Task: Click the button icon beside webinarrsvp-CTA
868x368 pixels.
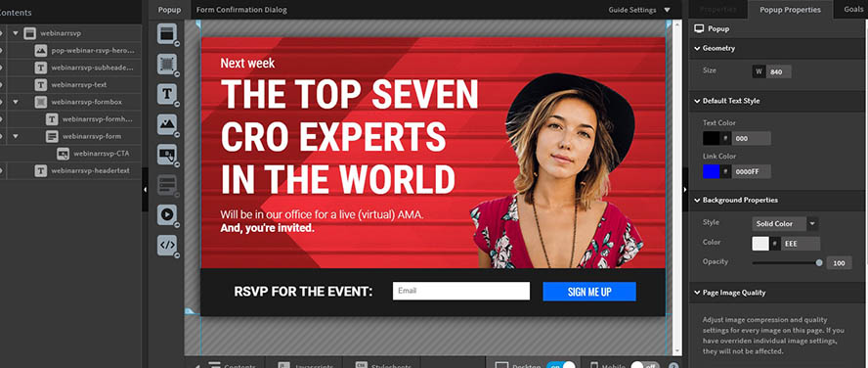Action: coord(64,154)
